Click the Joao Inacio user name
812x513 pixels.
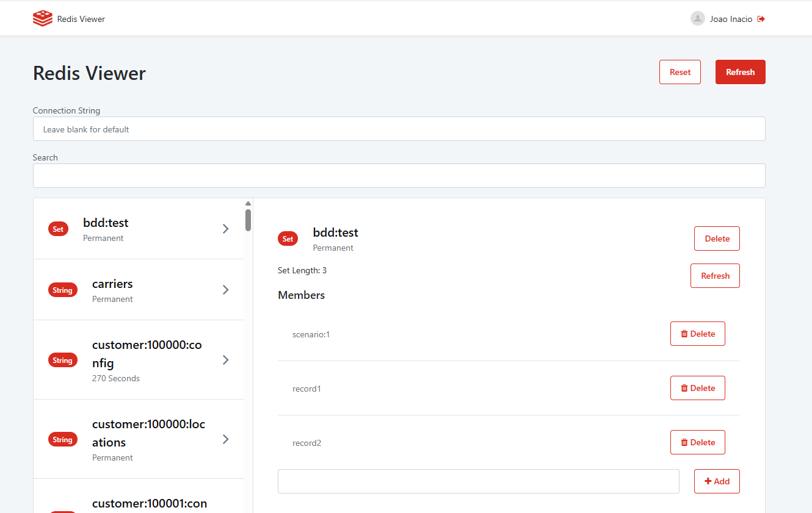[731, 19]
